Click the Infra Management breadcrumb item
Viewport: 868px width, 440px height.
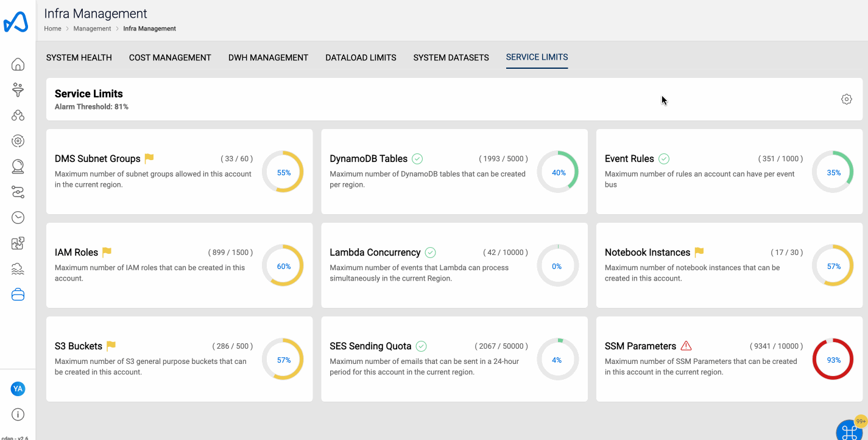(150, 29)
